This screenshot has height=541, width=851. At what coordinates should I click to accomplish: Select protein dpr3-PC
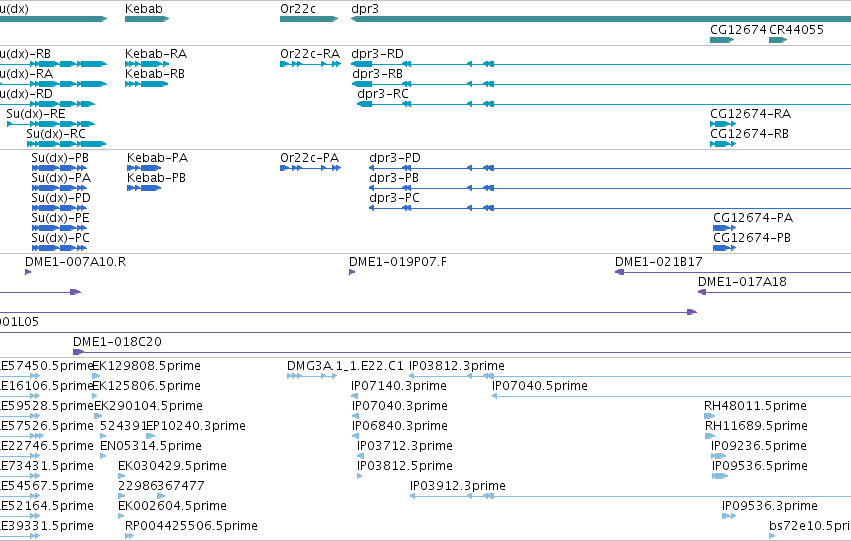394,199
